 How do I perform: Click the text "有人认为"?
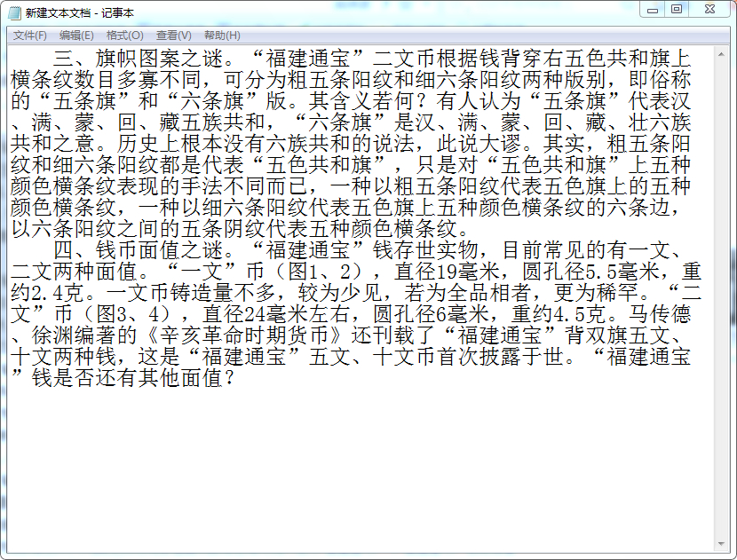point(479,101)
